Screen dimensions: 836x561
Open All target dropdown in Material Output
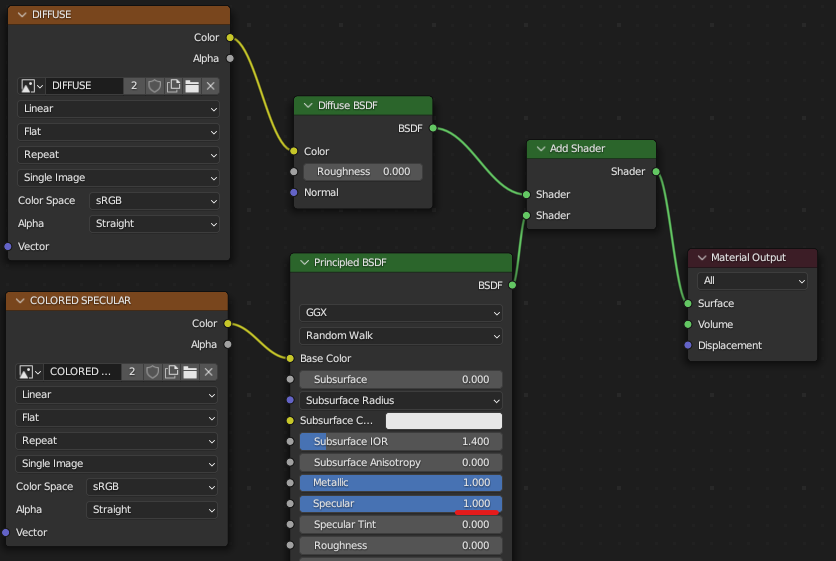(x=752, y=280)
